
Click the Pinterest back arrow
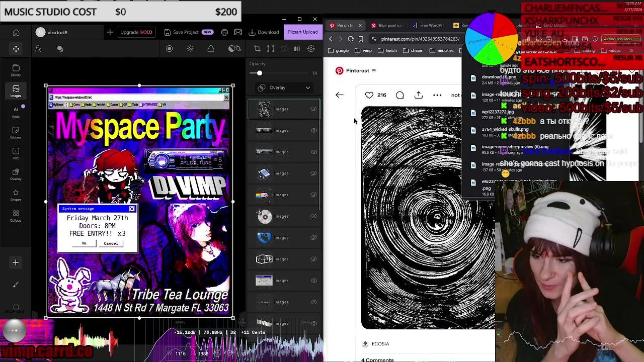pyautogui.click(x=340, y=95)
